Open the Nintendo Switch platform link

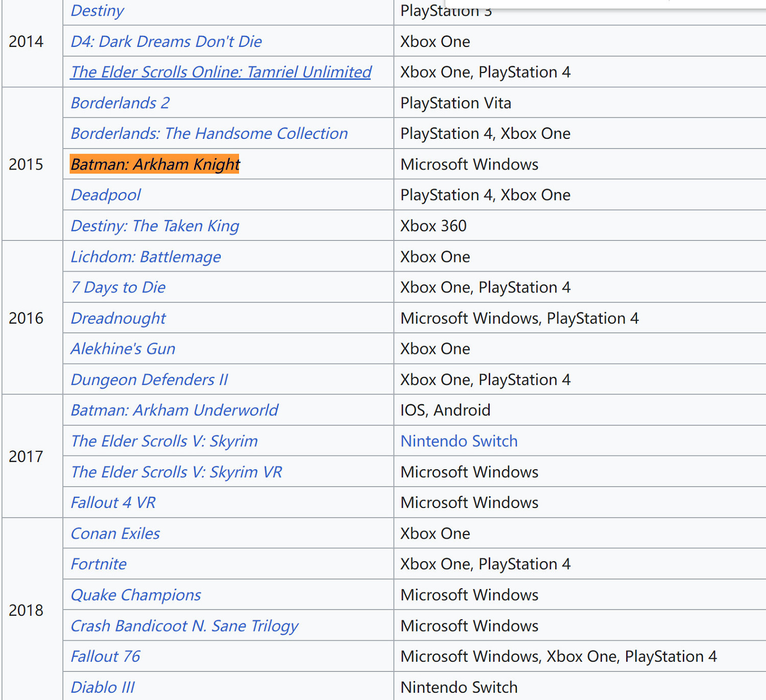[459, 441]
